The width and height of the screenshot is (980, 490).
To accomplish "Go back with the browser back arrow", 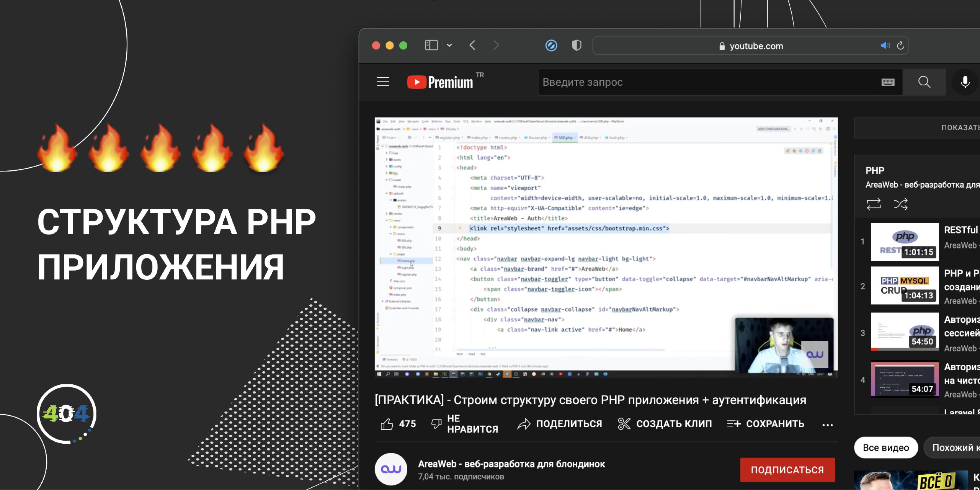I will [x=472, y=45].
